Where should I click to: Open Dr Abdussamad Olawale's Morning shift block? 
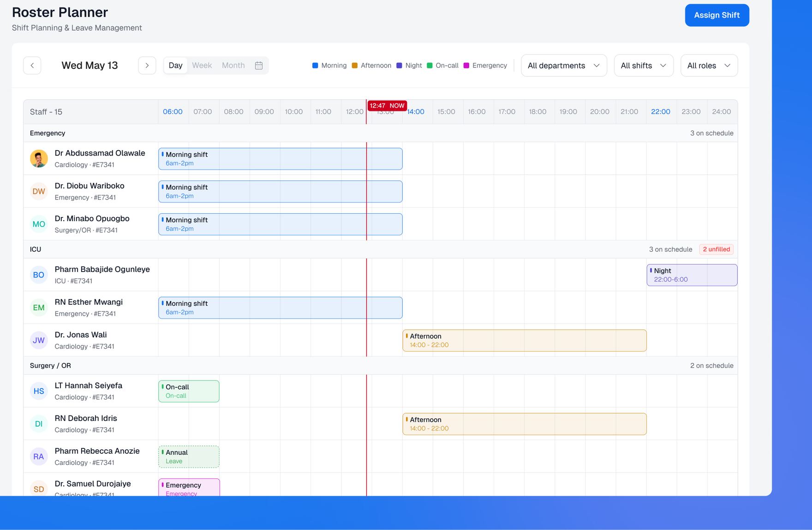coord(281,159)
